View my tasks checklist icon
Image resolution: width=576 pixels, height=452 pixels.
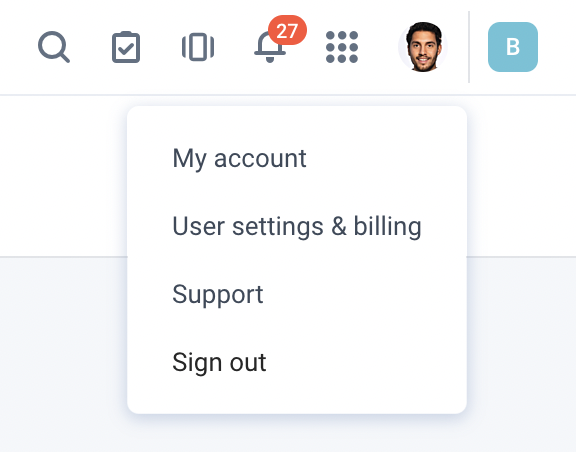pyautogui.click(x=126, y=47)
